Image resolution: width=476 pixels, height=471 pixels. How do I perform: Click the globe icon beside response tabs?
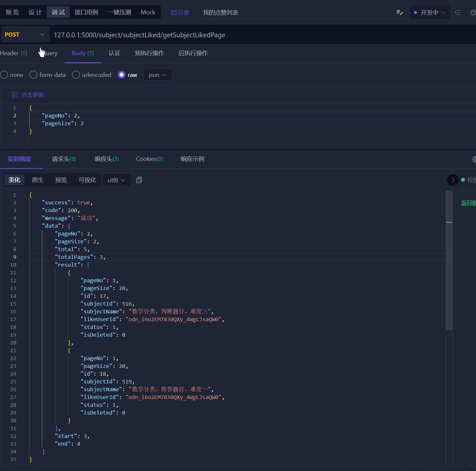[x=474, y=159]
